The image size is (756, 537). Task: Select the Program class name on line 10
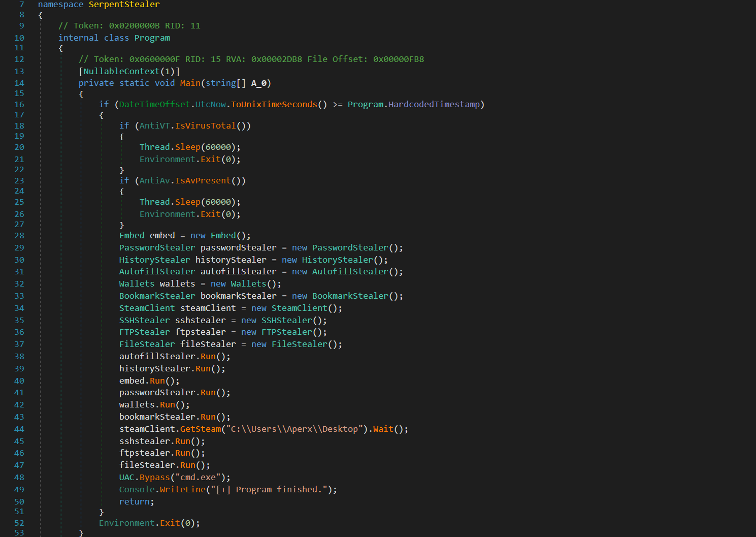[152, 38]
